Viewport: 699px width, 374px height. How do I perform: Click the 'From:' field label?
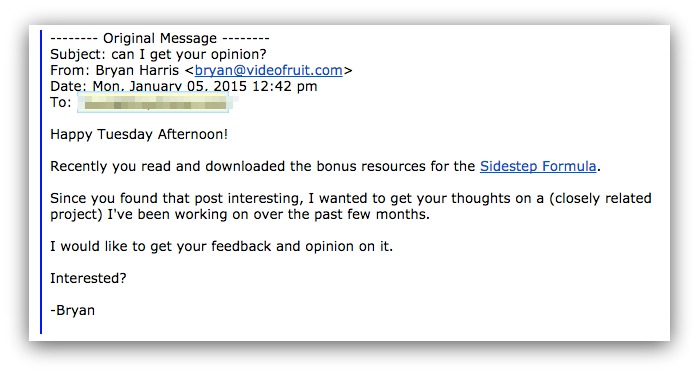(70, 70)
